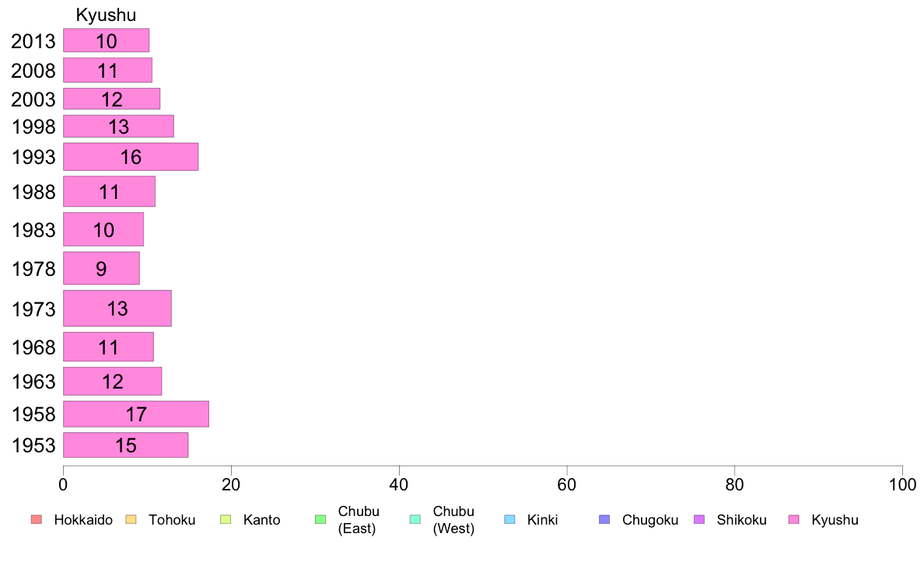Click the 60 tick on x-axis
The width and height of the screenshot is (924, 572).
[566, 485]
